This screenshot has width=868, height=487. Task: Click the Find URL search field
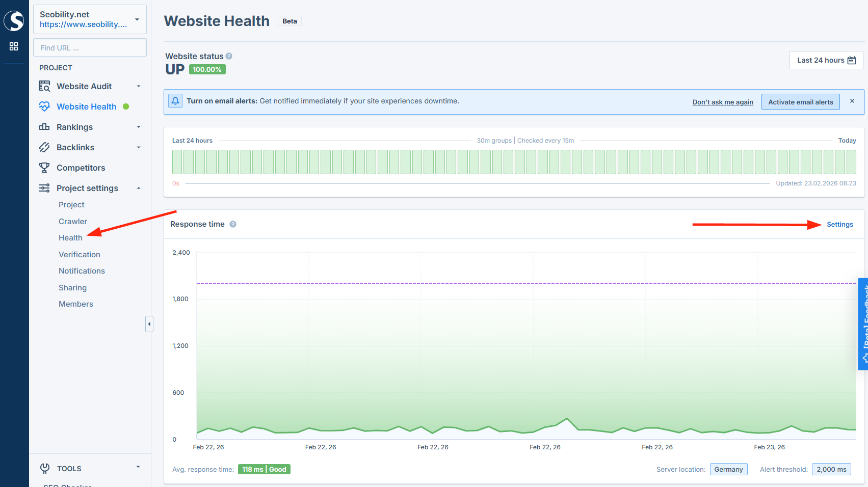(90, 47)
